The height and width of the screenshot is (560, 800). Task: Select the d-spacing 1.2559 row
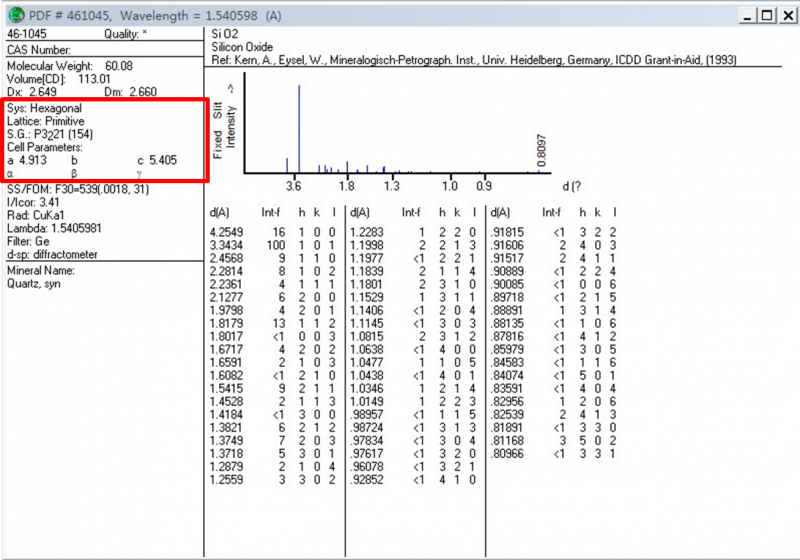pos(272,480)
